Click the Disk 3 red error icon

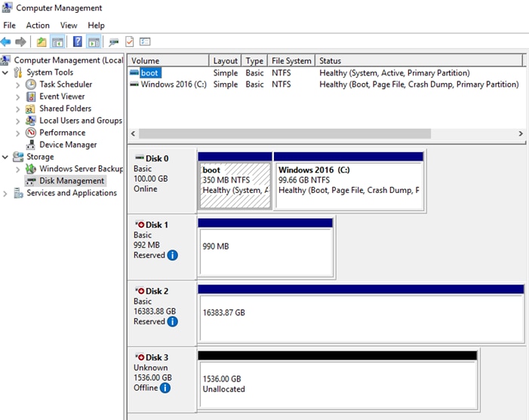(140, 357)
